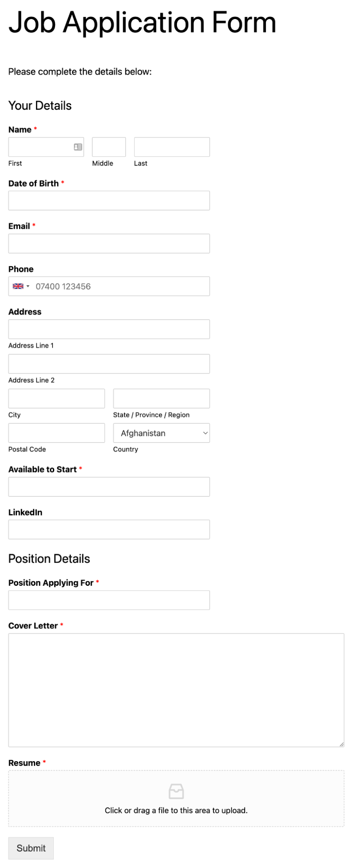Focus the State / Province / Region field
Viewport: 357px width, 868px height.
coord(161,398)
